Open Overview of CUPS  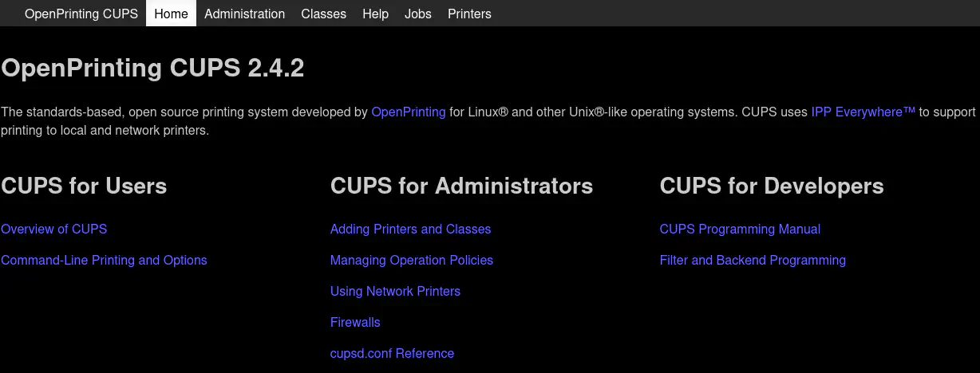pos(53,230)
